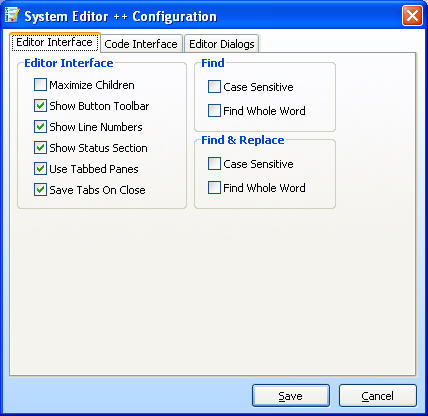Enable the Maximize Children checkbox

(x=40, y=85)
